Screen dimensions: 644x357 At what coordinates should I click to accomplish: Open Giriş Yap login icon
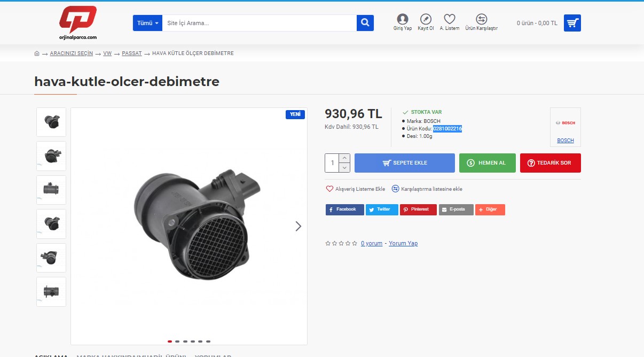click(x=403, y=19)
